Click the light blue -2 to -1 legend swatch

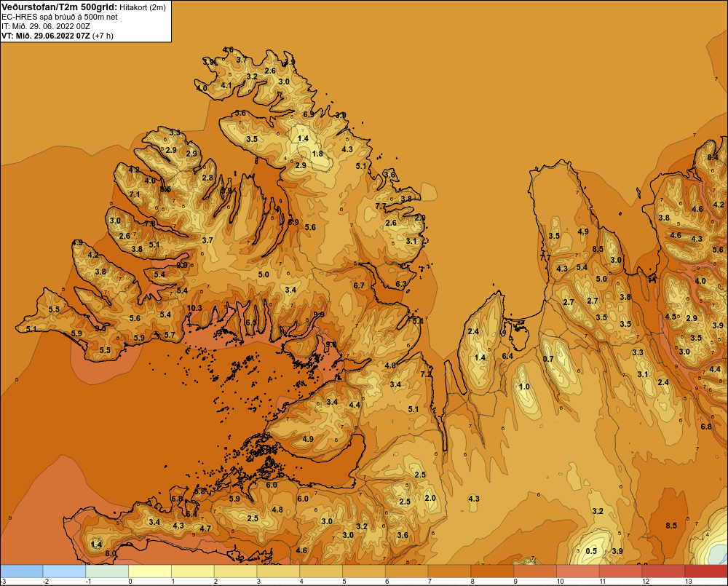pos(64,571)
